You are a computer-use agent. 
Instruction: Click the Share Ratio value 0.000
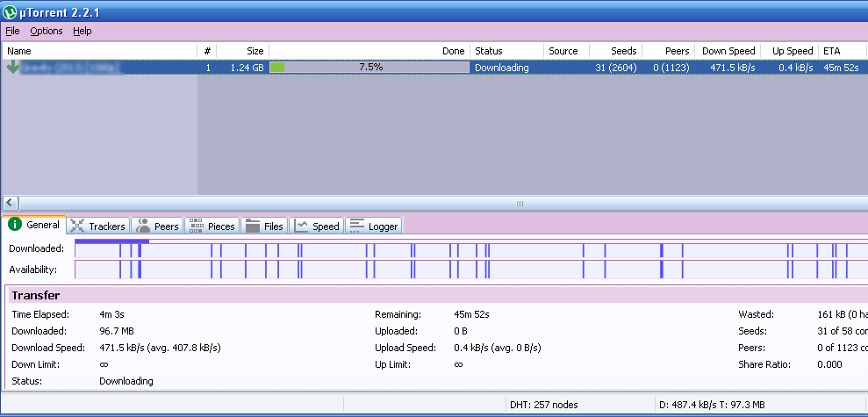point(829,364)
